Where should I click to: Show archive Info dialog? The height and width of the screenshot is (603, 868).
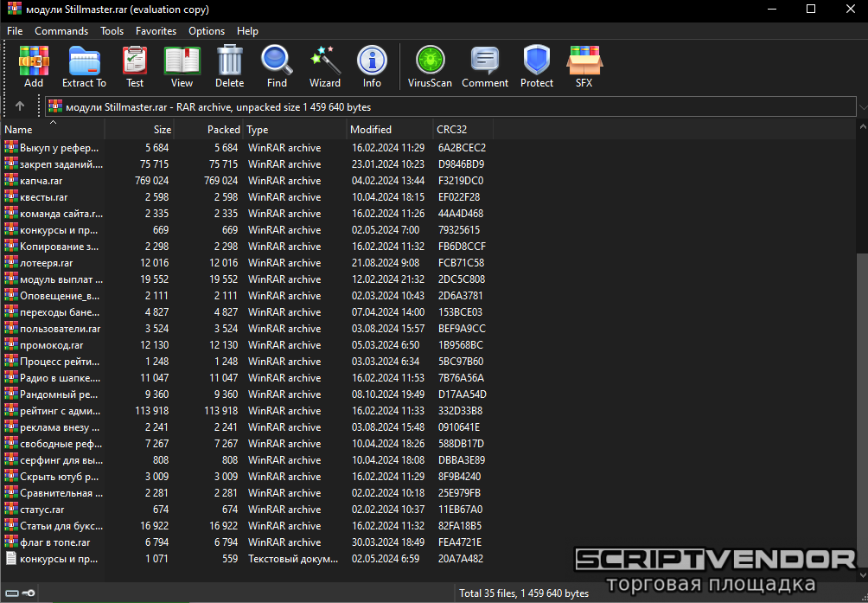click(372, 67)
